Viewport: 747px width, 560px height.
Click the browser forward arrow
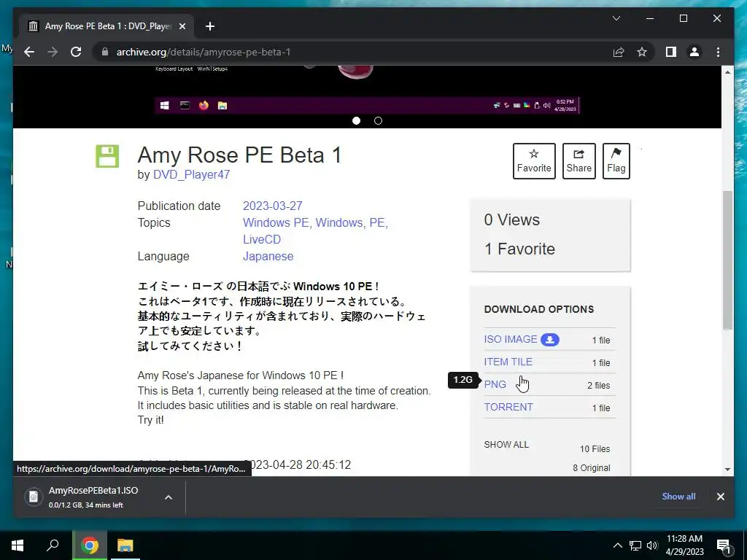(x=53, y=52)
